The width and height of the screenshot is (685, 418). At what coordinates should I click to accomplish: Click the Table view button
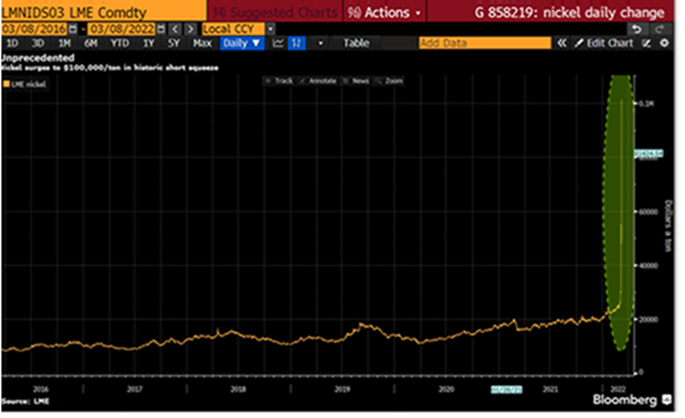coord(356,44)
